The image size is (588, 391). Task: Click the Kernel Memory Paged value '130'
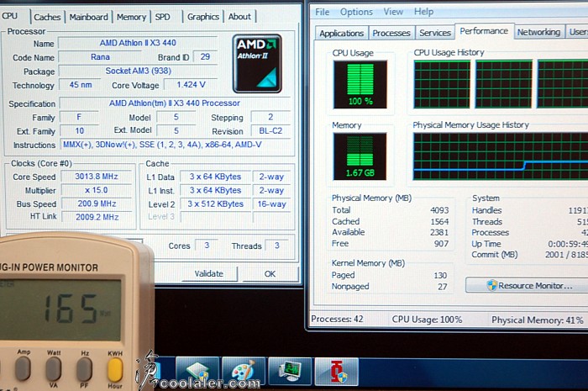pyautogui.click(x=440, y=276)
